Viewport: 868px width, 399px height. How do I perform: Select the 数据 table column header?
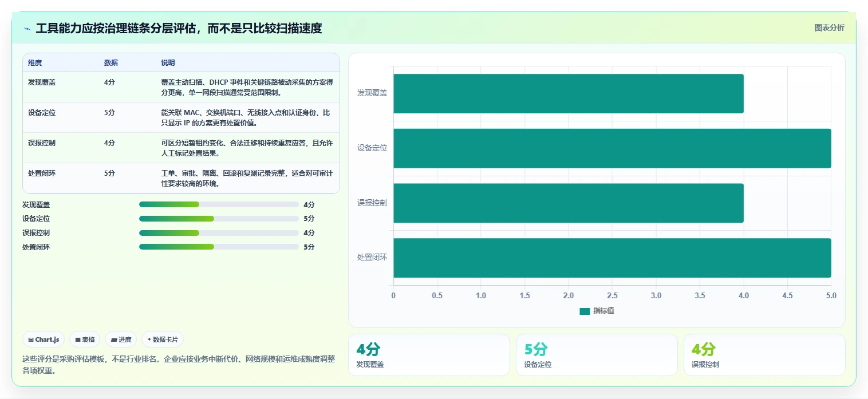(x=111, y=63)
